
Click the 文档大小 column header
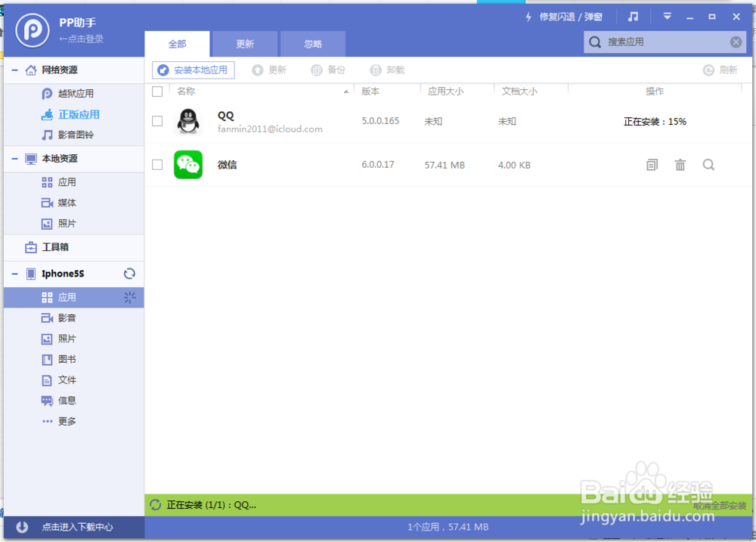519,91
